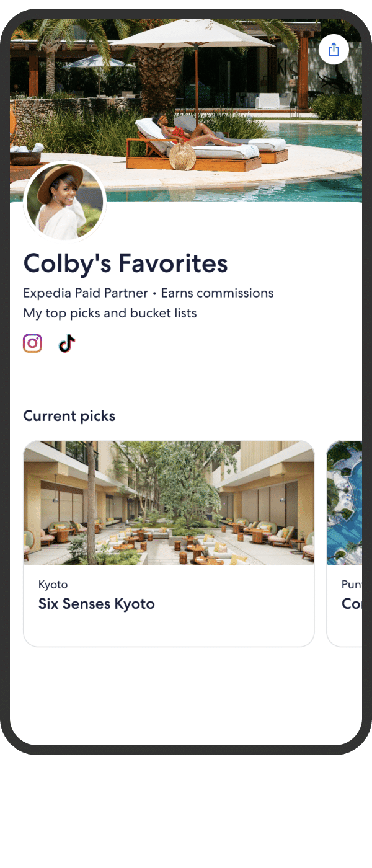Tap the share icon on cover photo

point(334,50)
